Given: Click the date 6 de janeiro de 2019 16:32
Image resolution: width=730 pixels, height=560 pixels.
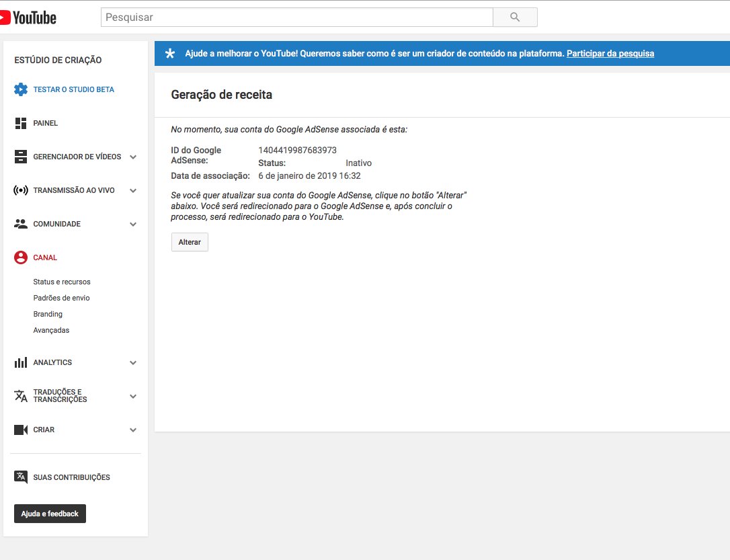Looking at the screenshot, I should pos(310,176).
